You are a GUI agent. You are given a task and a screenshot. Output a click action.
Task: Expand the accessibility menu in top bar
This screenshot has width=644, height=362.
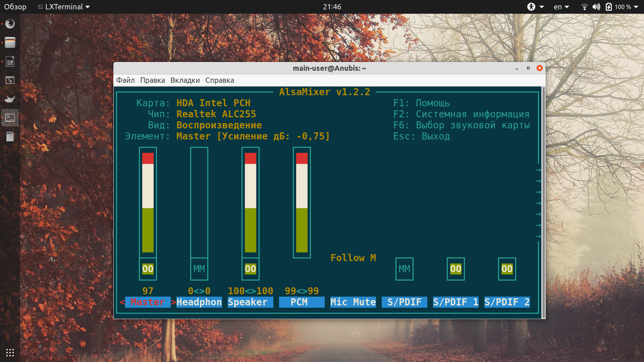535,7
